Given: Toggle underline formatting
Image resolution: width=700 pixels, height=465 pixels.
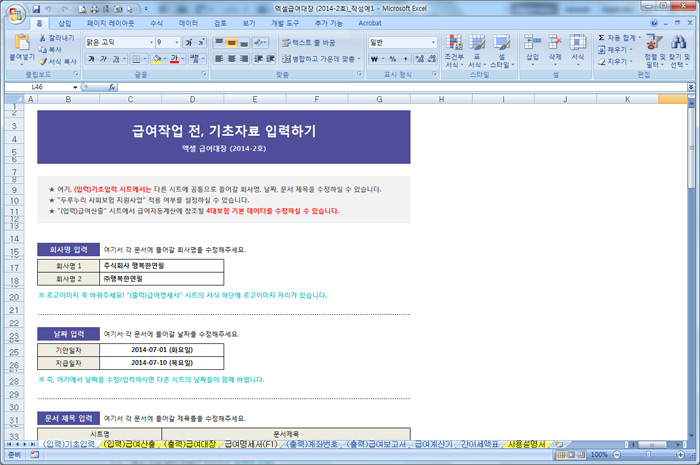Looking at the screenshot, I should [x=116, y=59].
